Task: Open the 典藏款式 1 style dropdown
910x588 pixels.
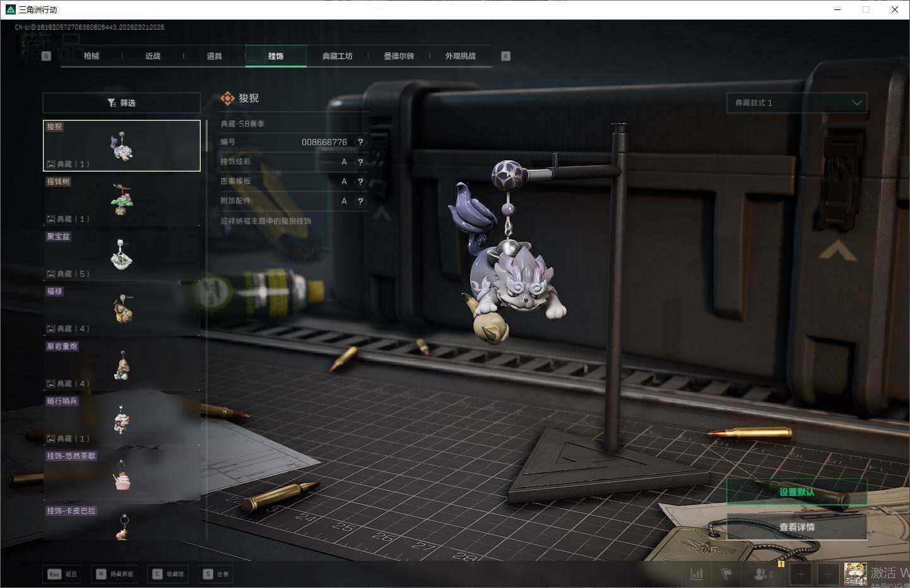Action: click(796, 103)
